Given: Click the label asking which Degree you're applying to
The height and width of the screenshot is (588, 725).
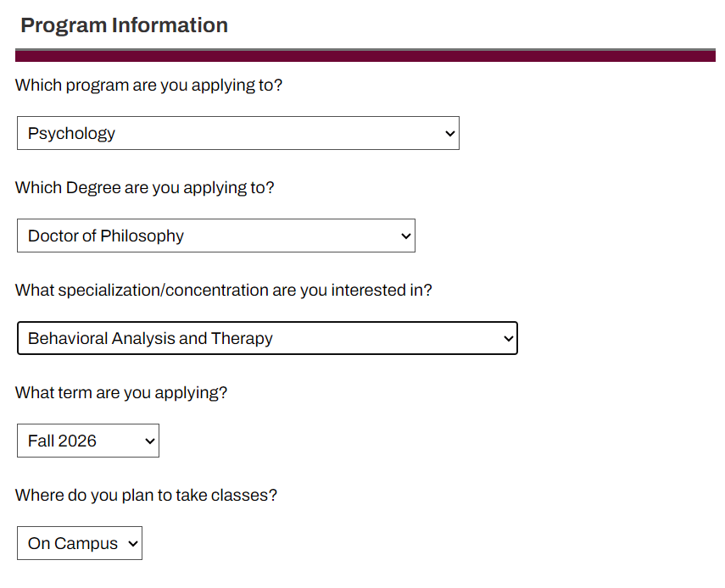Looking at the screenshot, I should 142,187.
